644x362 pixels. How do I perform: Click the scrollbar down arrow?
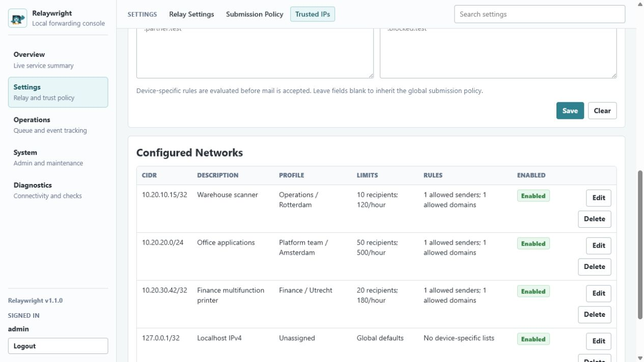pos(640,358)
